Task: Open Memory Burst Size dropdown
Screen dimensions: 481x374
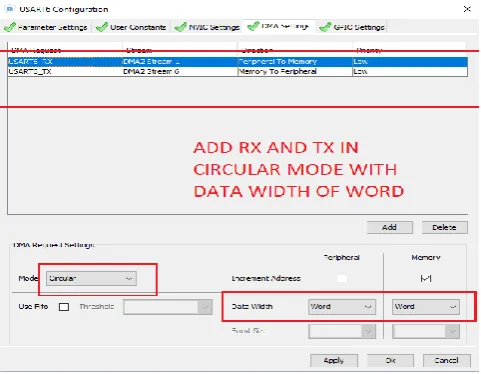Action: pyautogui.click(x=426, y=331)
